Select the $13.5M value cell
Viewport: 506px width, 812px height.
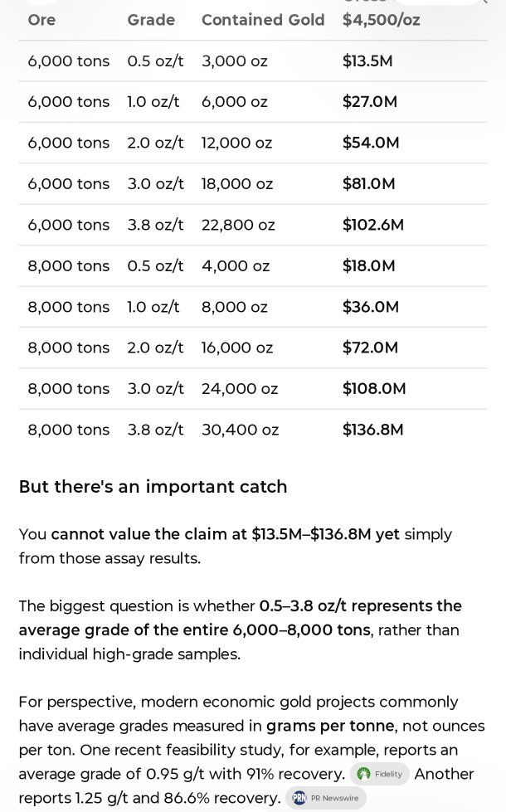click(x=367, y=61)
